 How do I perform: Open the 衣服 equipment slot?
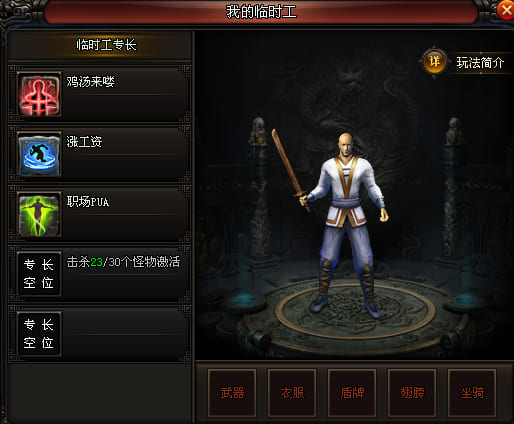pyautogui.click(x=292, y=393)
